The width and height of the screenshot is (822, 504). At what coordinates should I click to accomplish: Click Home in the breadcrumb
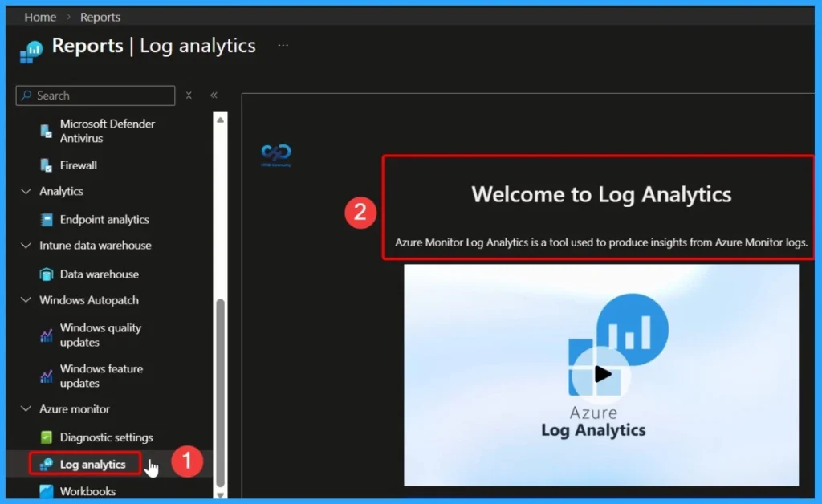click(x=39, y=16)
